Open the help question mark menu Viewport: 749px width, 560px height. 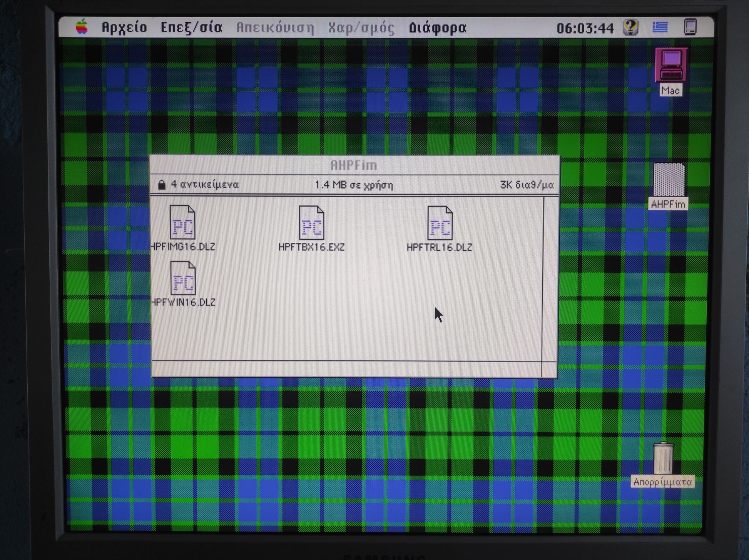coord(630,27)
